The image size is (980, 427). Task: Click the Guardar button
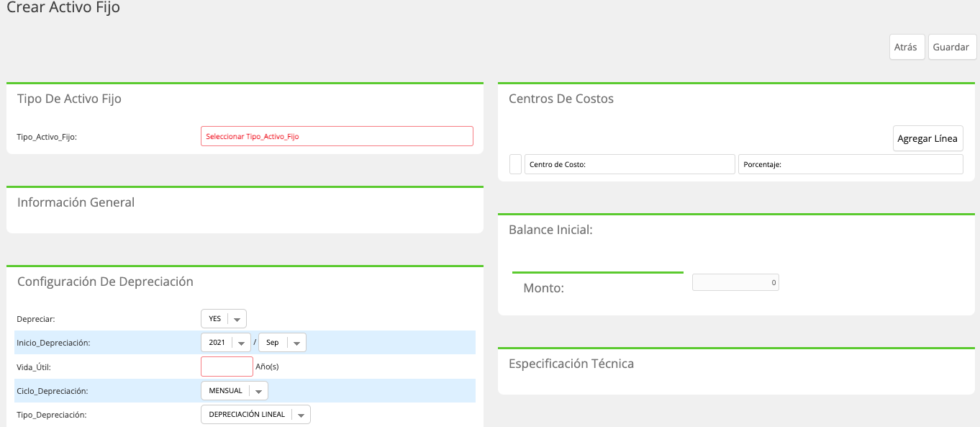point(952,47)
